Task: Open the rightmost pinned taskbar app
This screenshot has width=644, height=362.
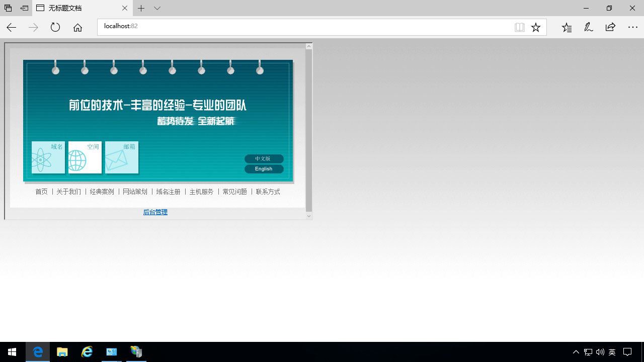Action: click(136, 352)
